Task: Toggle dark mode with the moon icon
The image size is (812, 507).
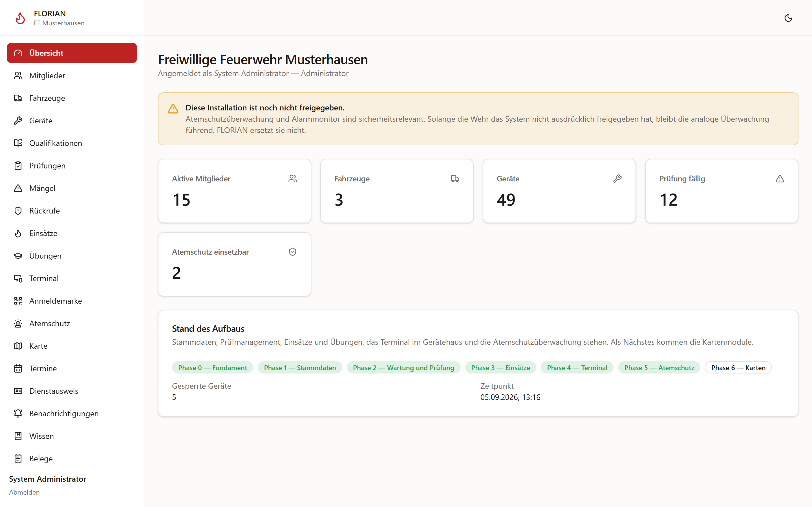Action: tap(788, 18)
